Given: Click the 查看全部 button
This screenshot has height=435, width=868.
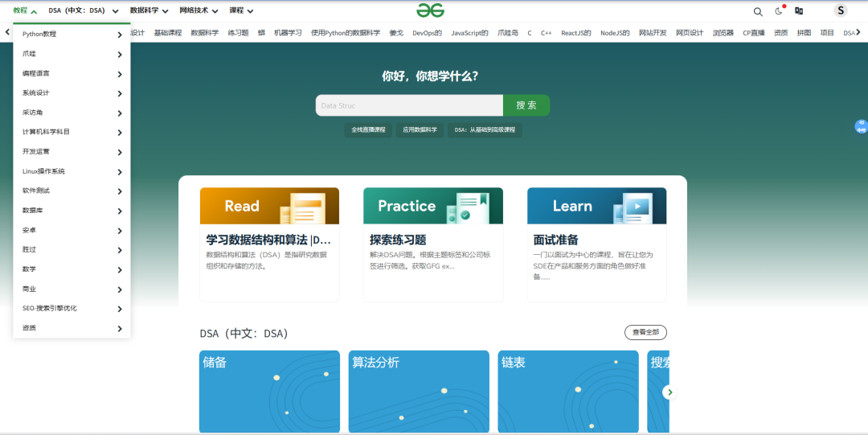Looking at the screenshot, I should tap(645, 332).
